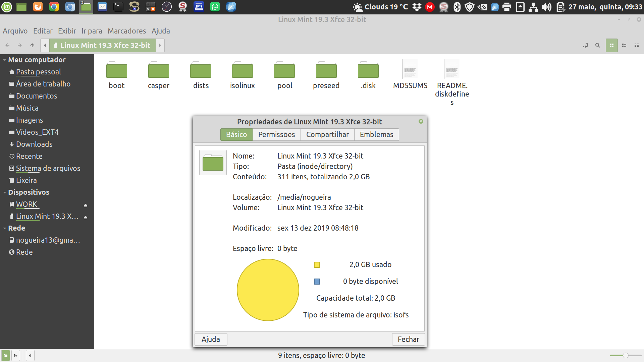Select the README.diskdefines file

pos(452,82)
